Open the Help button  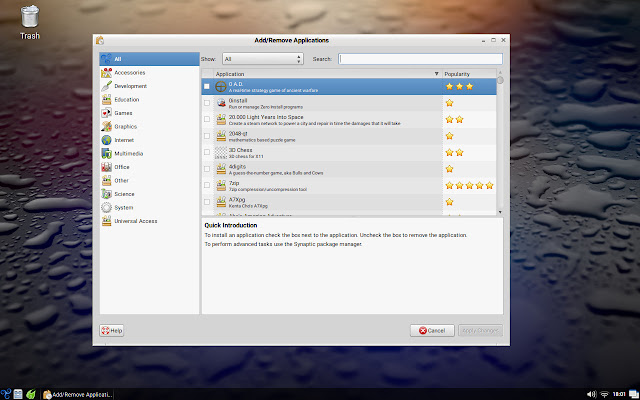[112, 331]
